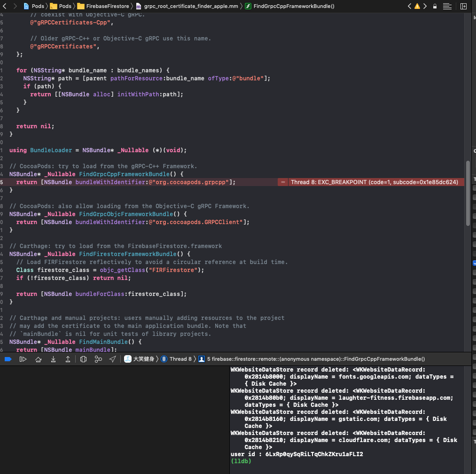The image size is (476, 474).
Task: Open Simulate Location menu
Action: click(x=113, y=359)
